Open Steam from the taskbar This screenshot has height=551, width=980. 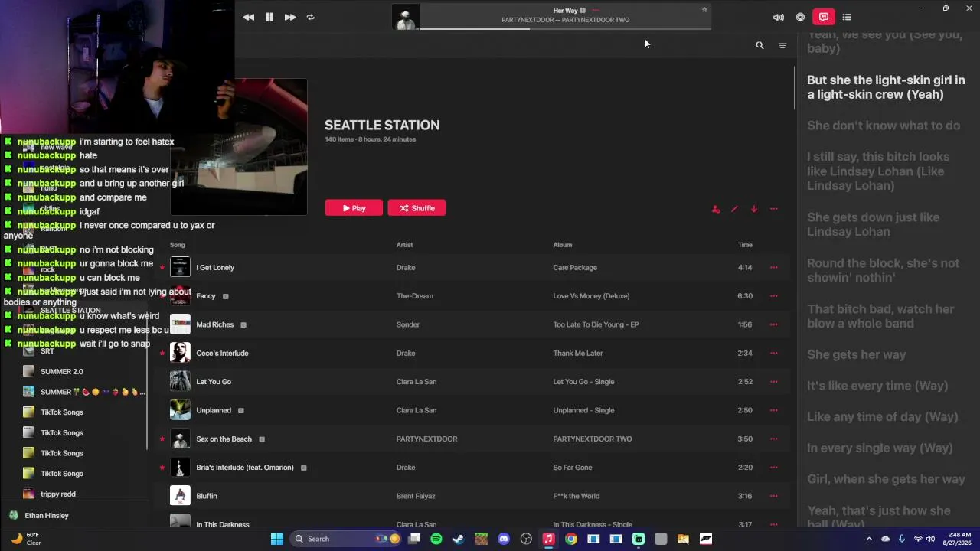pos(459,539)
